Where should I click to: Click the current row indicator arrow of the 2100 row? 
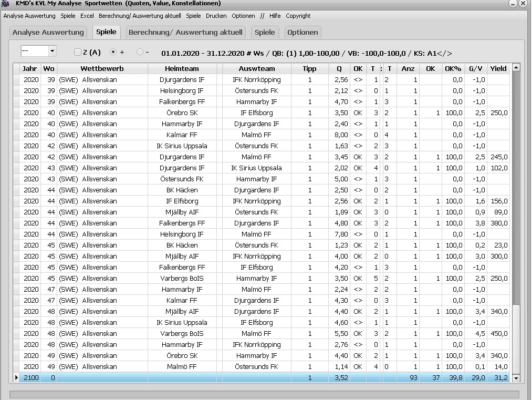tap(16, 377)
